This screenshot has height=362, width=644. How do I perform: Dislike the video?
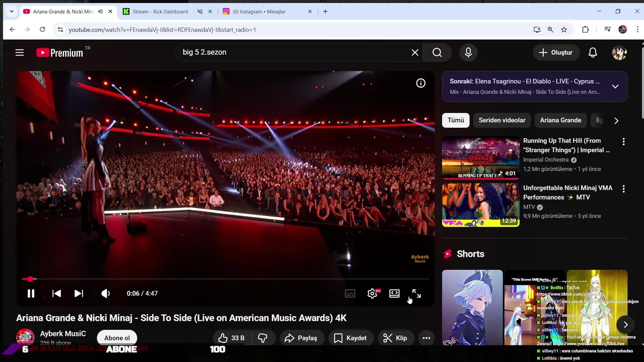[x=263, y=338]
